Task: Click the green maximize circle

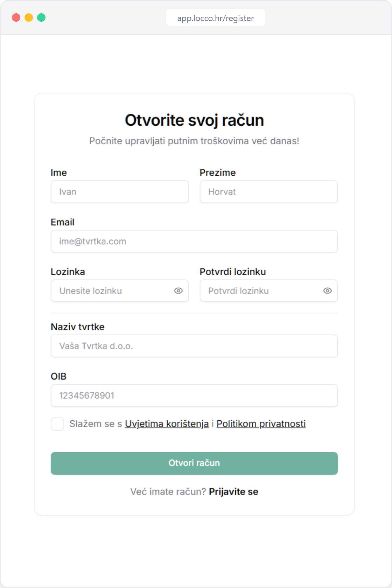Action: click(x=41, y=17)
